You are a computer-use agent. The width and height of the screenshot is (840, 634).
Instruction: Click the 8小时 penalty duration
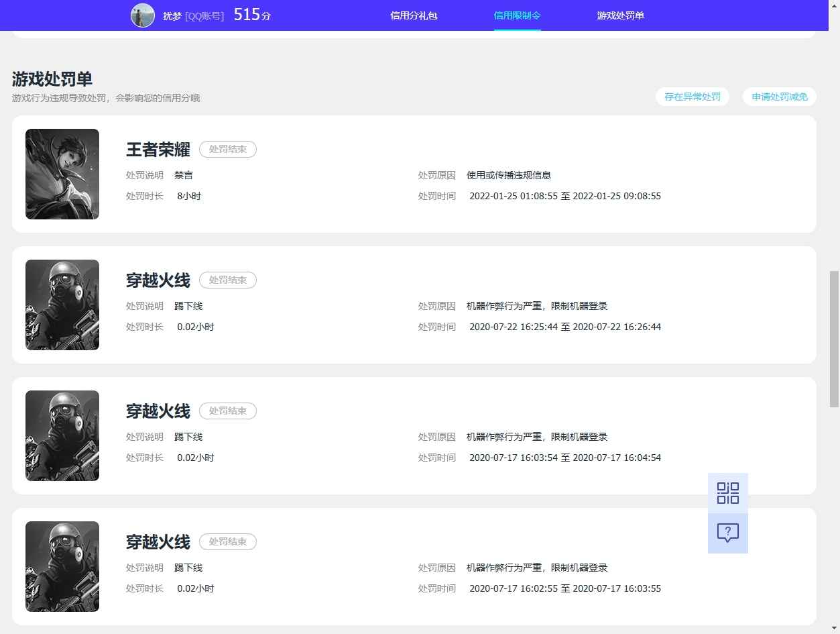pos(189,196)
